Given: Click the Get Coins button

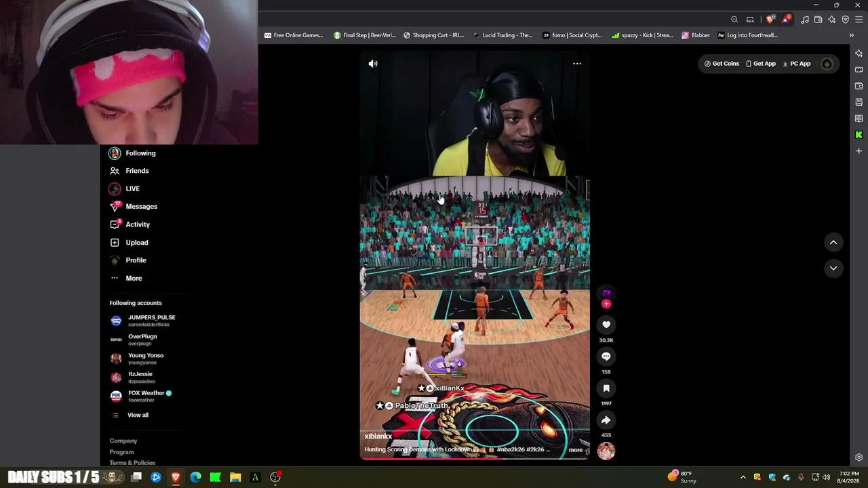Looking at the screenshot, I should (x=722, y=64).
